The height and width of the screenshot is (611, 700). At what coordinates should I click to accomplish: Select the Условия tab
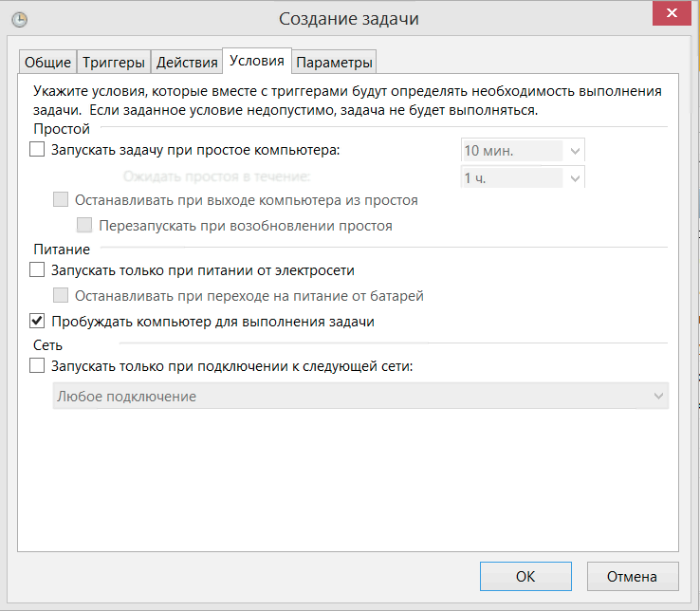[257, 61]
